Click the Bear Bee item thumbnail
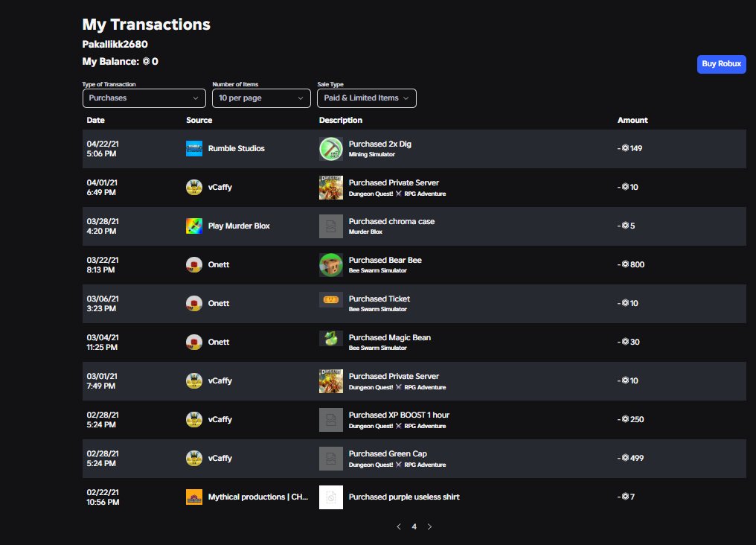This screenshot has width=756, height=545. (331, 265)
